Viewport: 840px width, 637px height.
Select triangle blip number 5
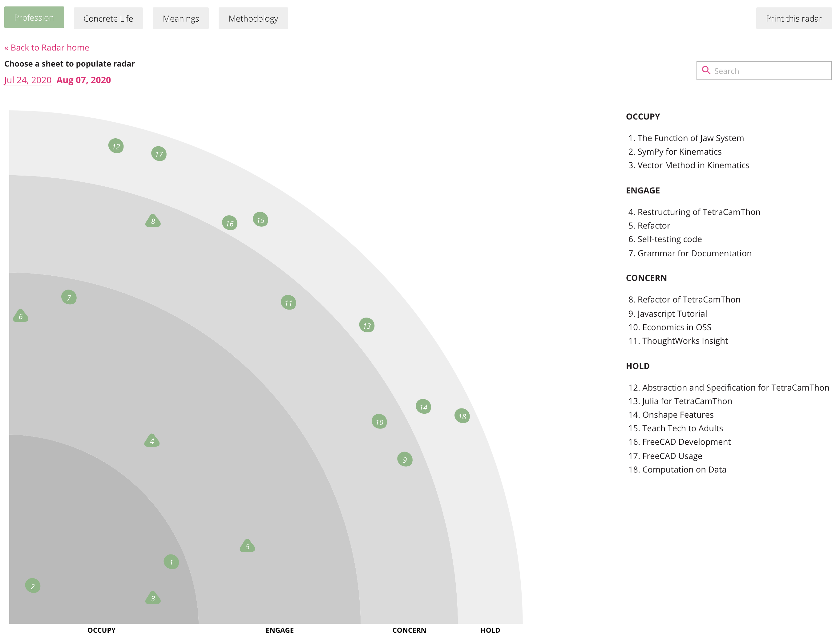247,546
